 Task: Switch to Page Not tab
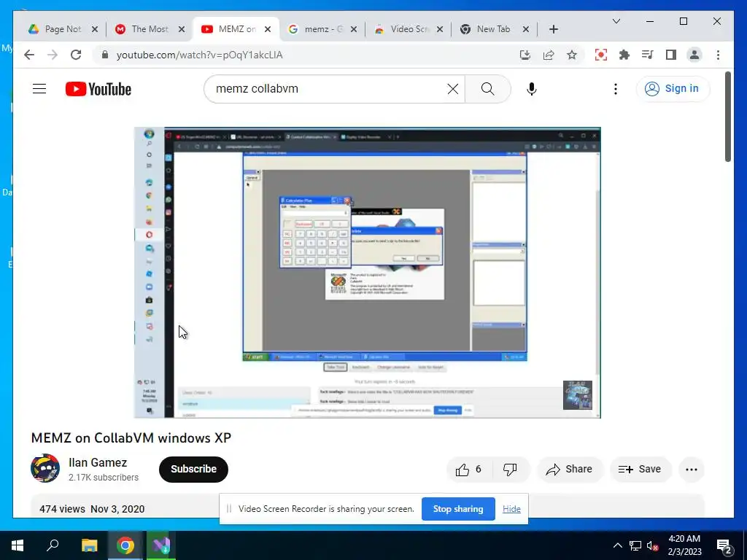click(x=62, y=29)
